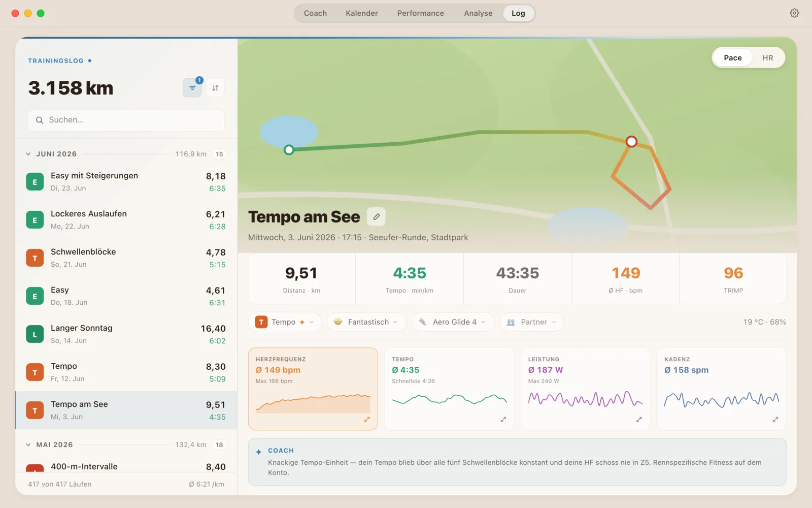This screenshot has width=812, height=508.
Task: Select the Log tab
Action: click(518, 13)
